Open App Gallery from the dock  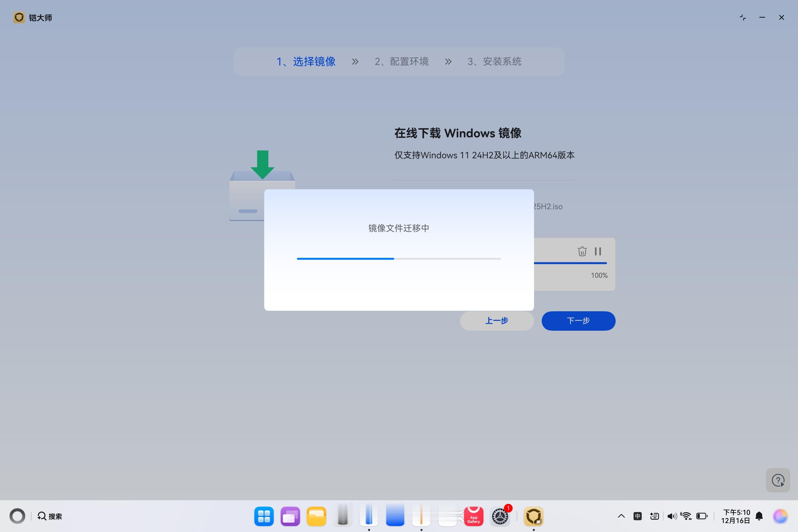pyautogui.click(x=474, y=516)
